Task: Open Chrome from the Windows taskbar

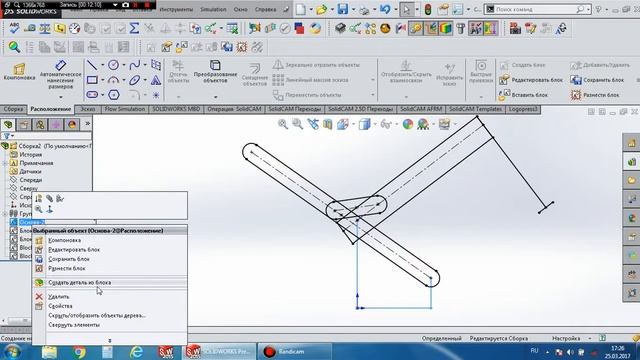Action: point(79,351)
